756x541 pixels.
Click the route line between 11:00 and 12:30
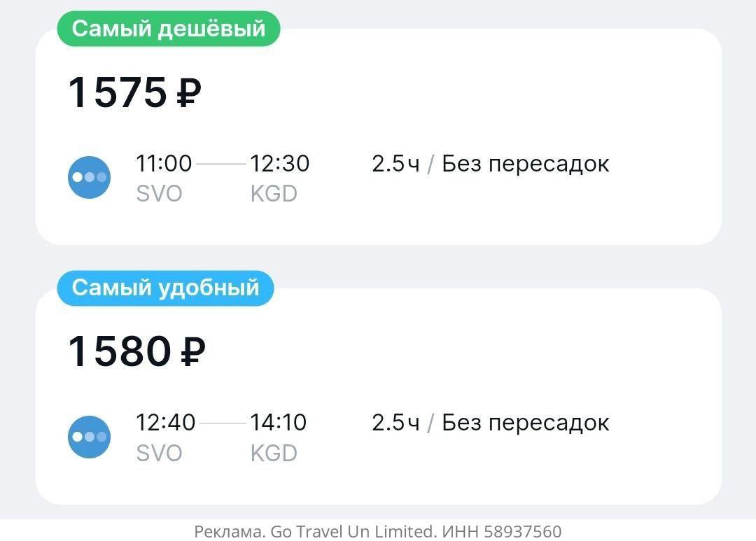click(x=221, y=164)
